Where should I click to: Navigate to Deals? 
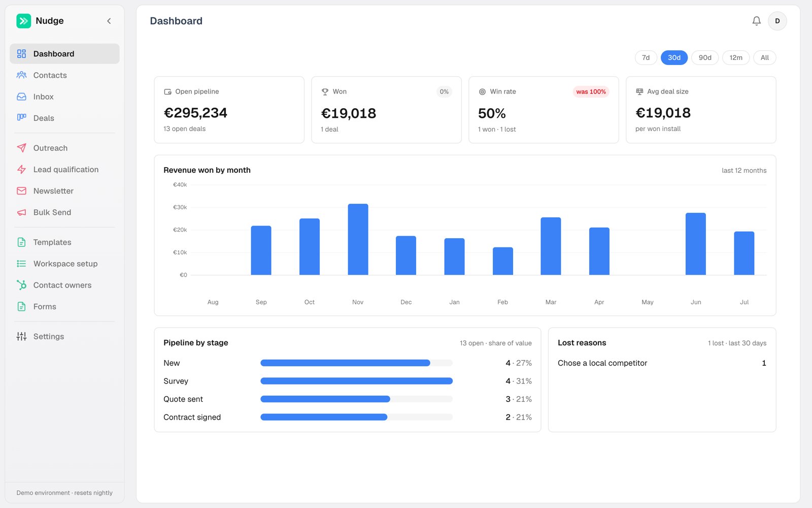(64, 118)
